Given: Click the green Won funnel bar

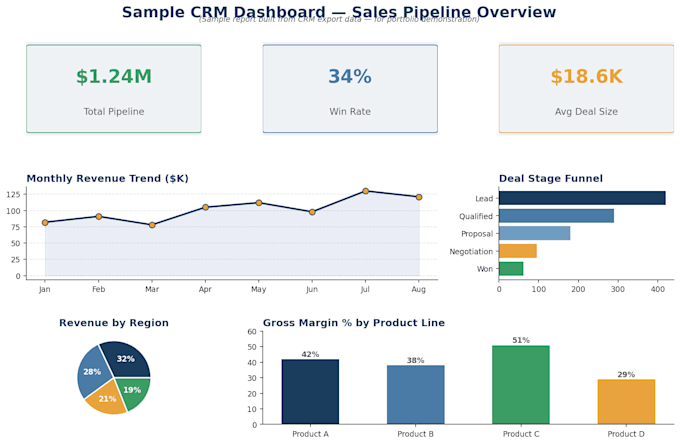Looking at the screenshot, I should [x=511, y=269].
